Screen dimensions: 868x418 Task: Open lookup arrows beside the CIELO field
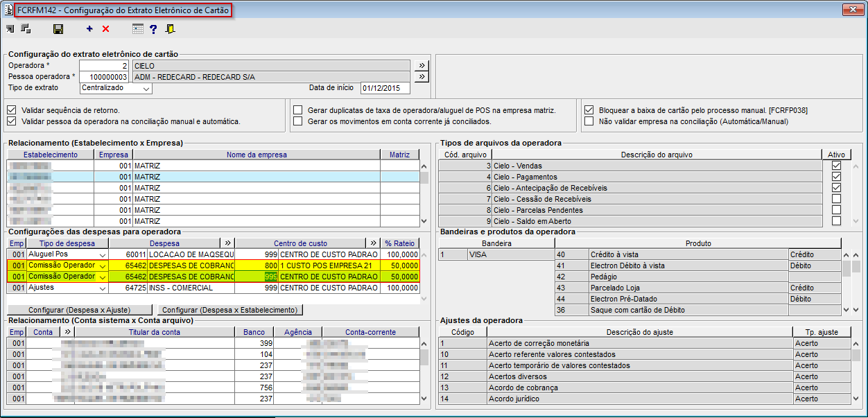422,66
